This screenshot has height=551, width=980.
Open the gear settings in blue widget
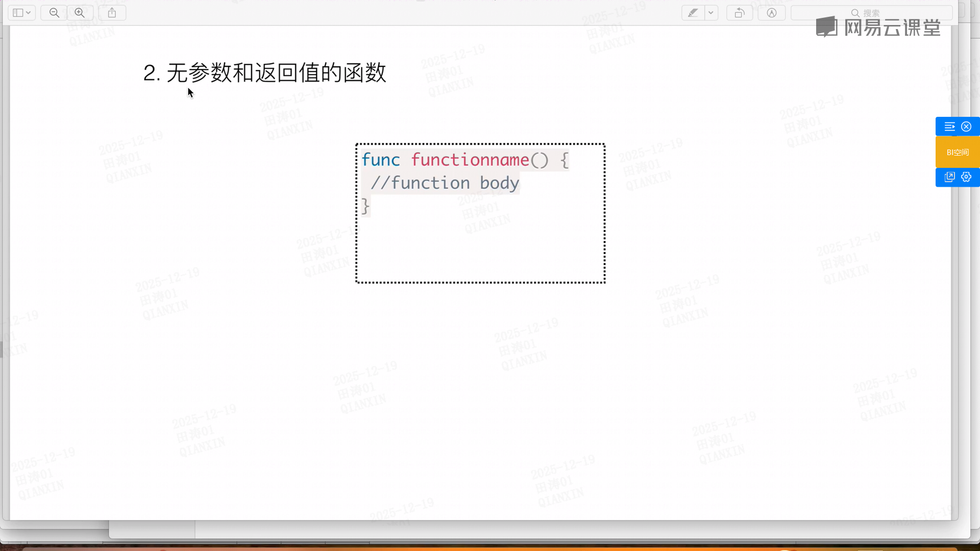click(966, 177)
